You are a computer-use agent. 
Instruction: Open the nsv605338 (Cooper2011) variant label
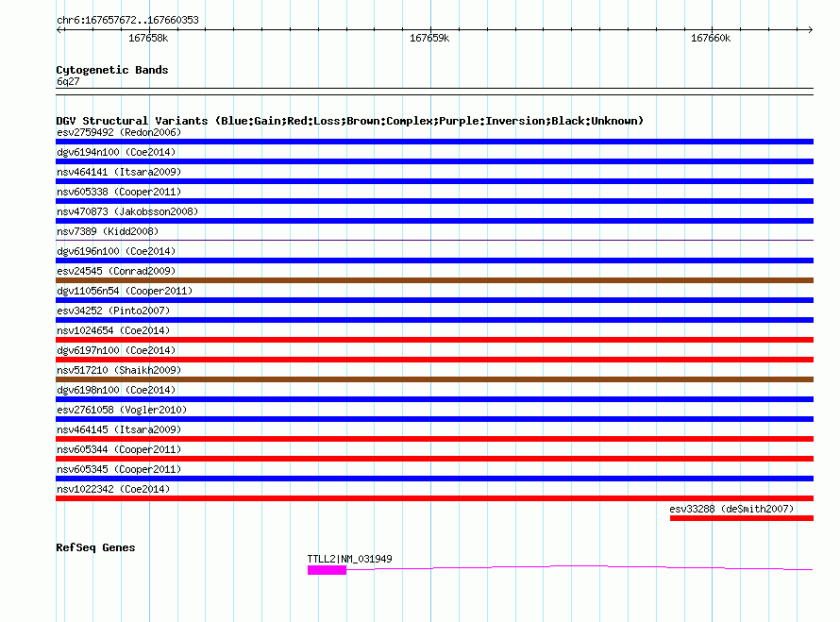coord(119,192)
